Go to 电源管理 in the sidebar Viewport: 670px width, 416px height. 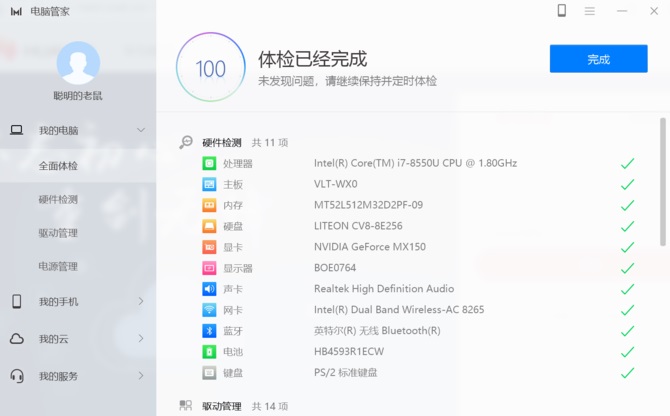coord(58,267)
